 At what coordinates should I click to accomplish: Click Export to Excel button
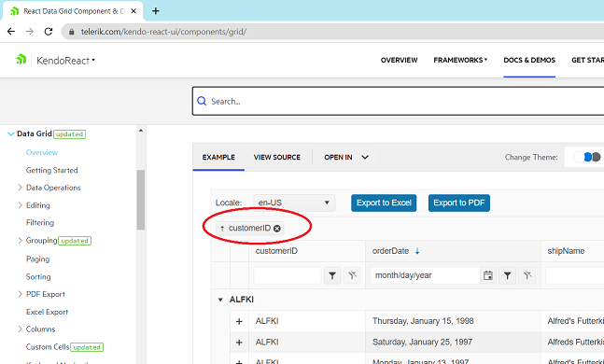click(x=384, y=203)
